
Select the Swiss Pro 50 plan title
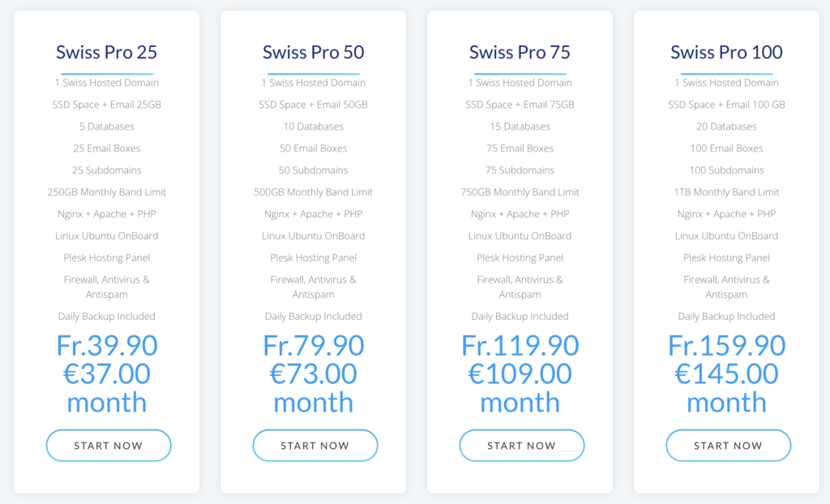pyautogui.click(x=314, y=53)
